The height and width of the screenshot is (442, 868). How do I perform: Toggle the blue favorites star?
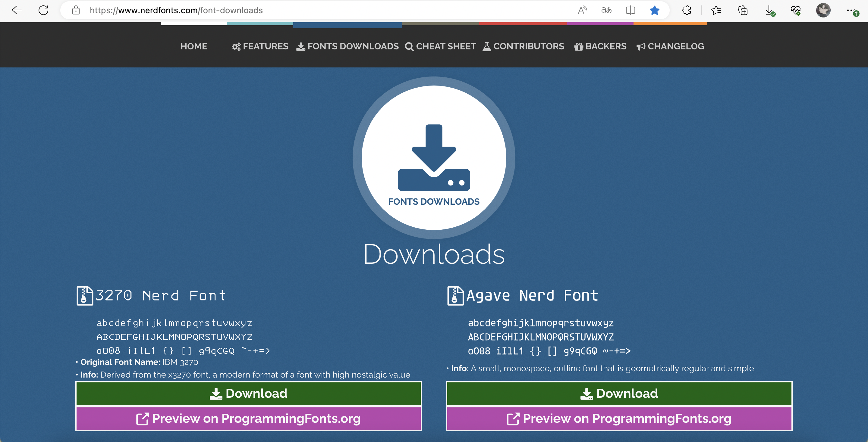click(x=654, y=10)
